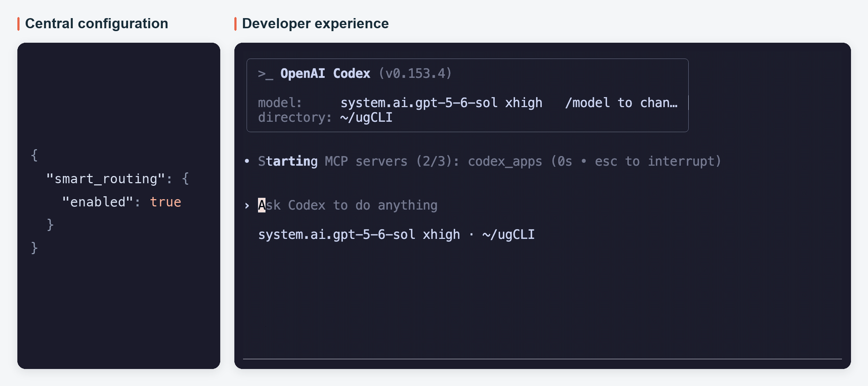This screenshot has height=386, width=868.
Task: Click the "Developer experience" heading
Action: pos(315,24)
